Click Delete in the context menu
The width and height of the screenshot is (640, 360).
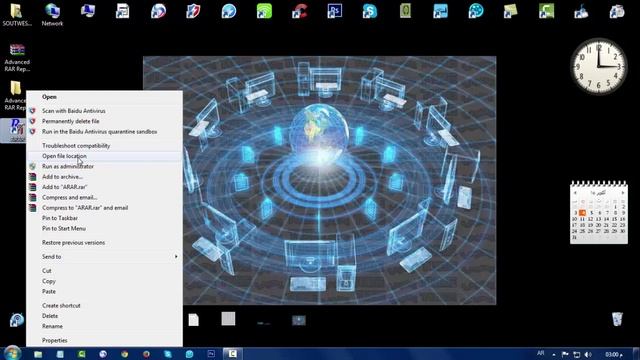(x=104, y=316)
